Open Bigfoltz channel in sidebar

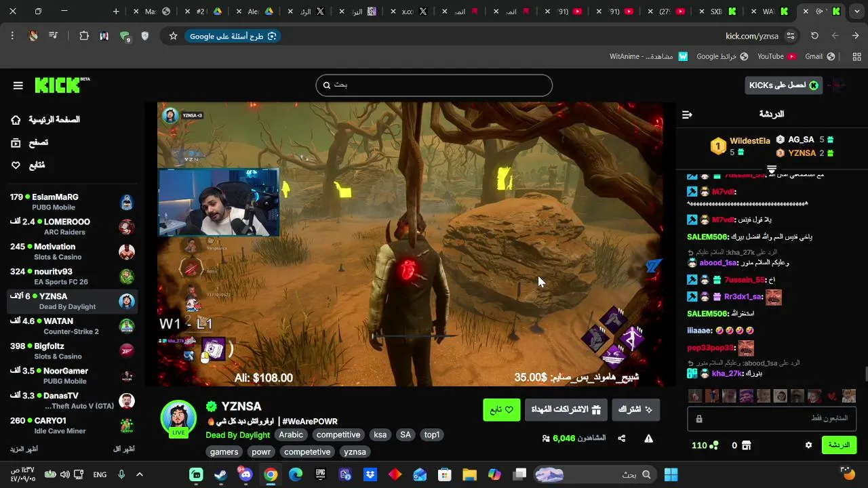[x=73, y=351]
